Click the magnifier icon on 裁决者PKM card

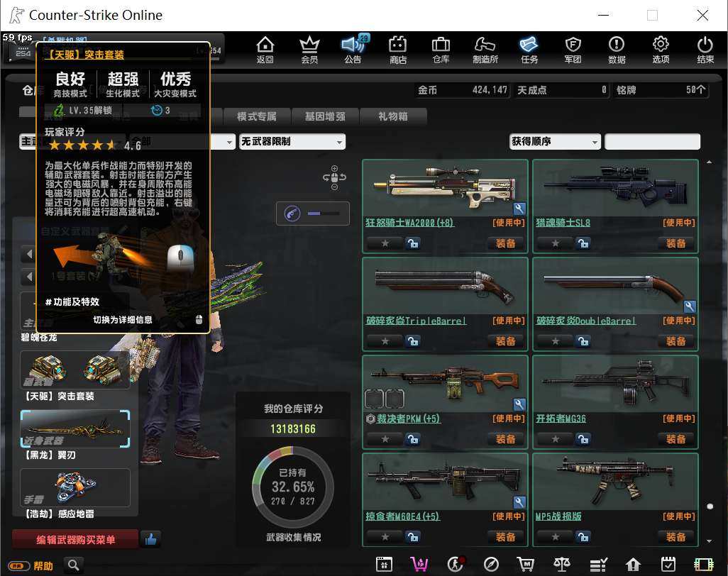[519, 404]
